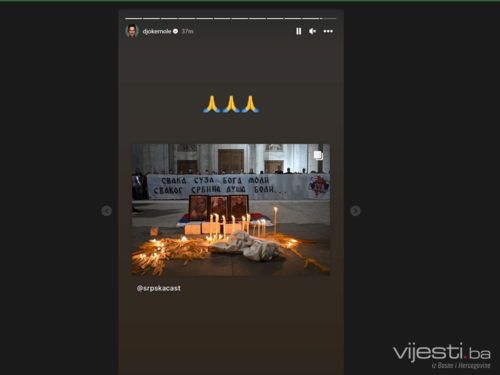500x375 pixels.
Task: Open the shared candle vigil post image
Action: pos(231,210)
